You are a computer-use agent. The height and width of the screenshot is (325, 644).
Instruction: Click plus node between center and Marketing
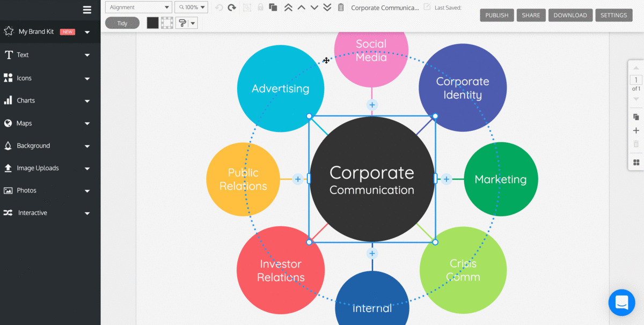446,179
